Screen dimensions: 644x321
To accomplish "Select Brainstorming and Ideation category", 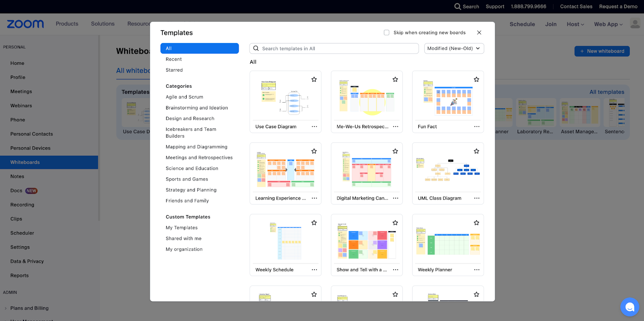I will [x=197, y=108].
